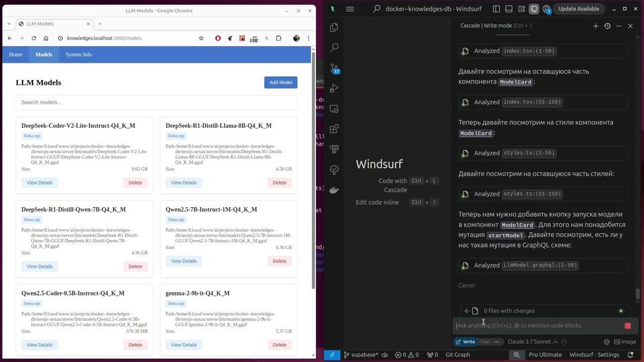Open the account profile icon with badge

point(547,9)
